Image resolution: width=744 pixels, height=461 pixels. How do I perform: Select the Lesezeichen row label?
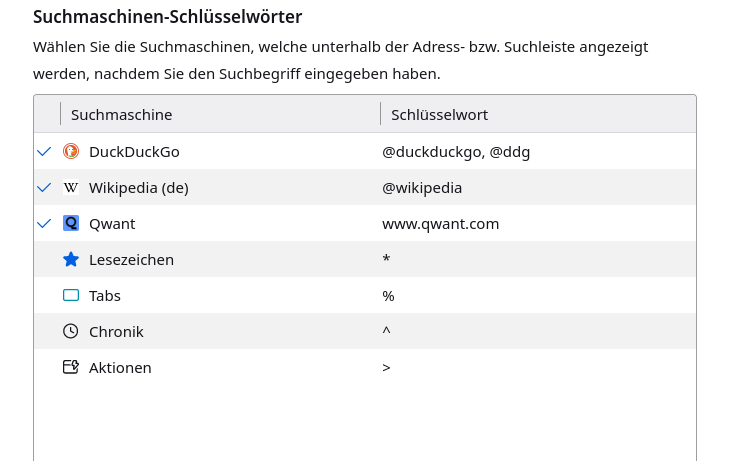(x=131, y=260)
